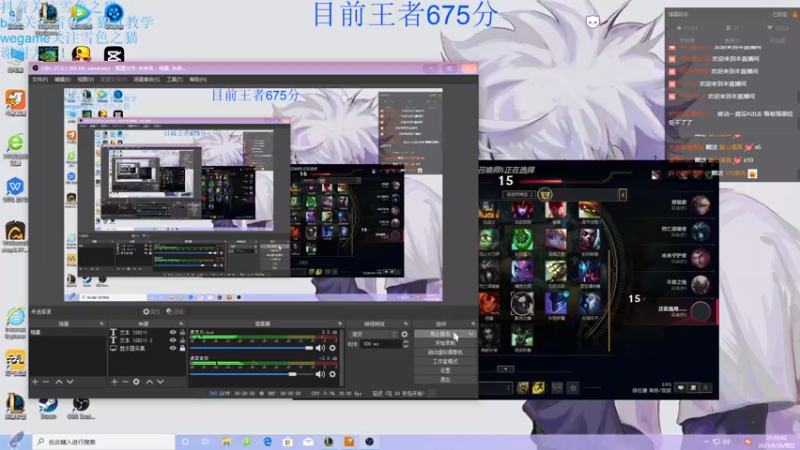Image resolution: width=800 pixels, height=450 pixels.
Task: Open the scene transition settings gear icon
Action: click(405, 334)
